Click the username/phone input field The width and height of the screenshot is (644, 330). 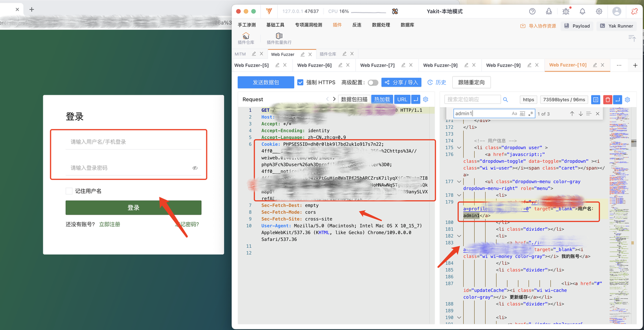pos(133,142)
